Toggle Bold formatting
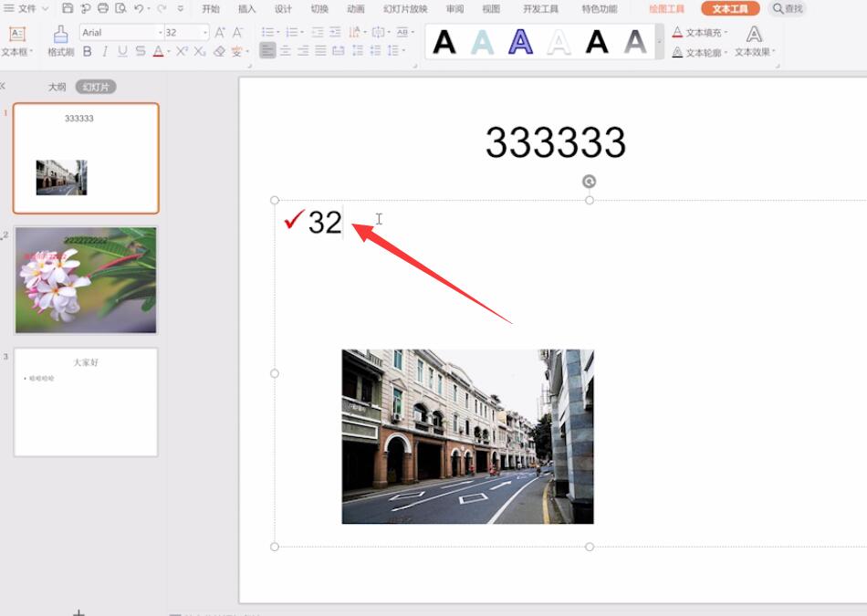Screen dimensions: 867x616 [x=88, y=51]
